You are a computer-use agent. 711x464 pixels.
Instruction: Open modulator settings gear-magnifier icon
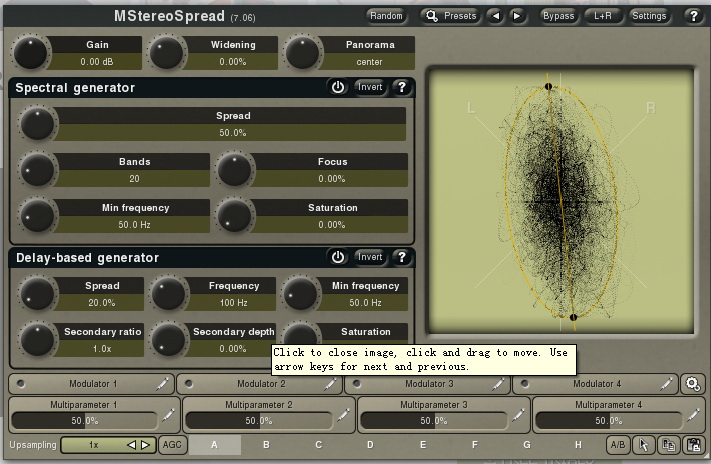[693, 384]
